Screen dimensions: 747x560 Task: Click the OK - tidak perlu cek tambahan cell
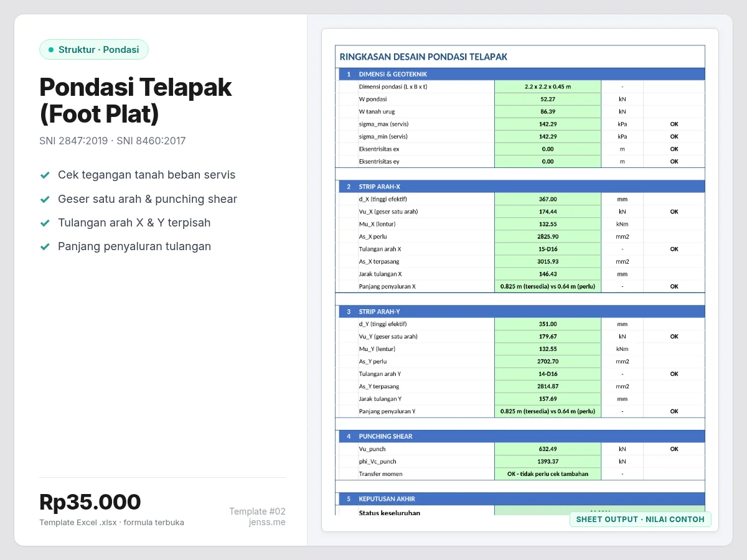548,474
